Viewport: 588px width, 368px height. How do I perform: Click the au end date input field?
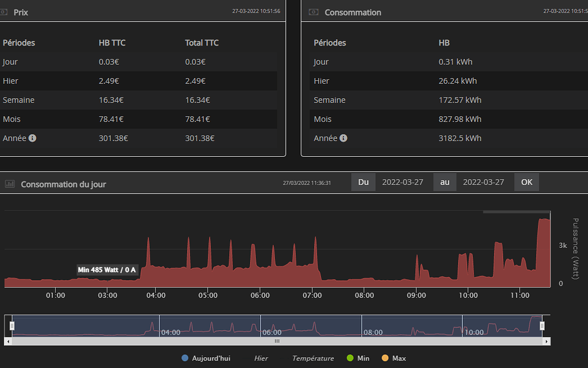[483, 182]
